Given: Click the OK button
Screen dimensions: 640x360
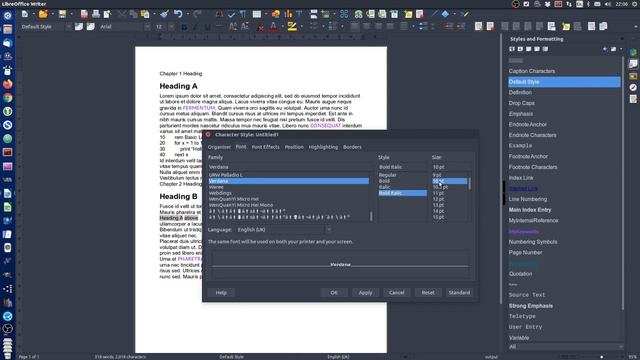Looking at the screenshot, I should (x=334, y=293).
